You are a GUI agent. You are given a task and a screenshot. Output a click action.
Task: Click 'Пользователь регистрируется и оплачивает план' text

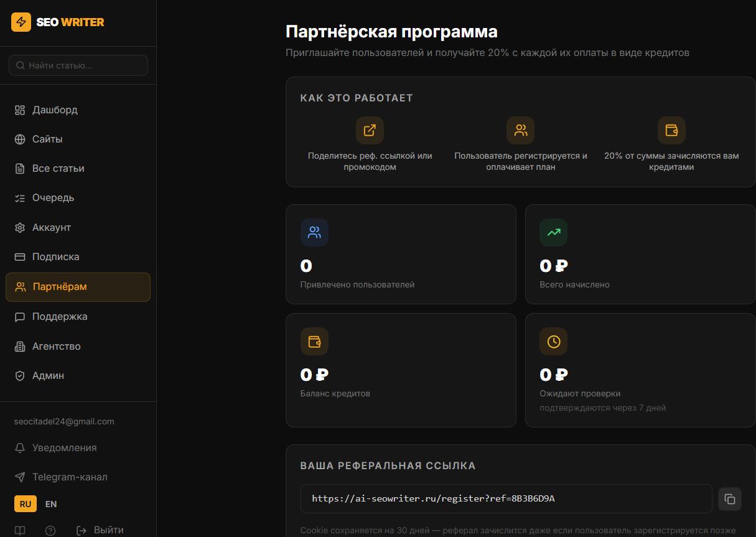[521, 161]
